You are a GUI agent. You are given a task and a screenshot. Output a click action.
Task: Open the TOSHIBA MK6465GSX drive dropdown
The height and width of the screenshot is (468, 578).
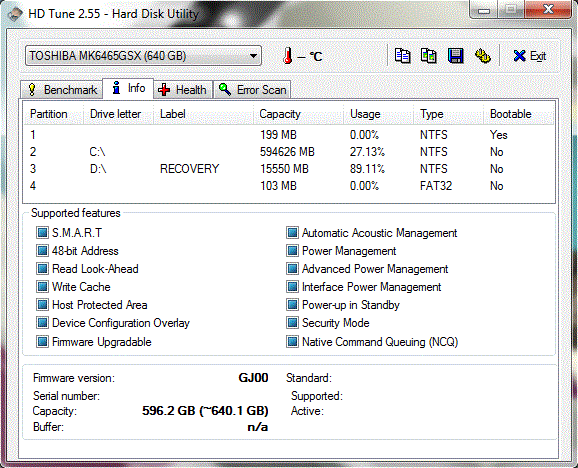coord(143,56)
